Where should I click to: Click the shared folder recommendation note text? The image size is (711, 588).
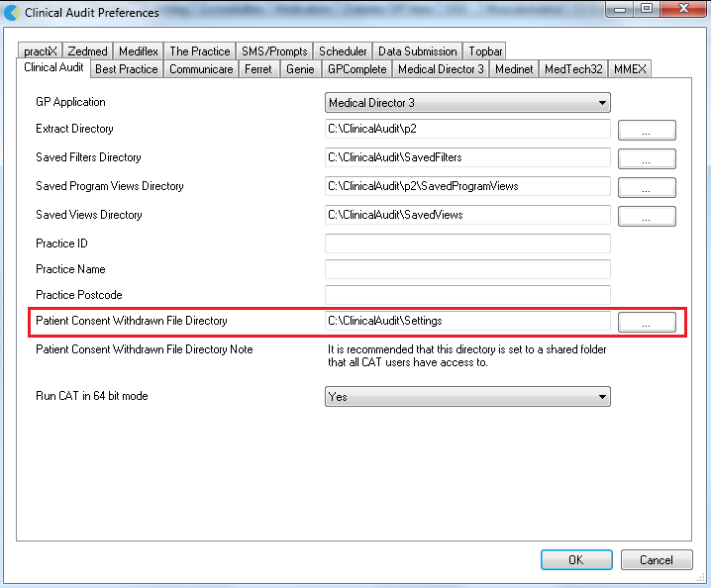click(x=467, y=356)
